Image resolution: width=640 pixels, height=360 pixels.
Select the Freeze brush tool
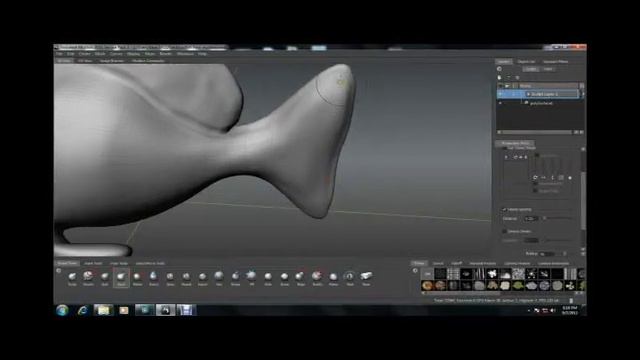tap(333, 278)
